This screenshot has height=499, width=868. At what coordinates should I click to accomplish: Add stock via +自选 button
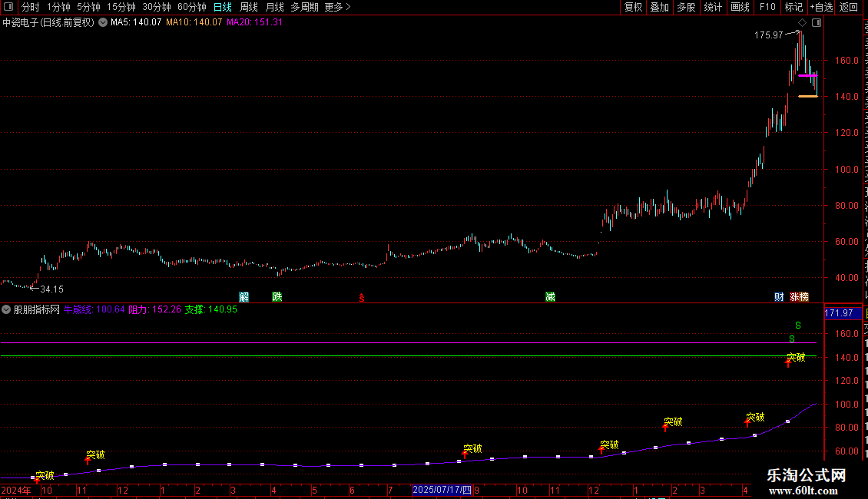821,7
